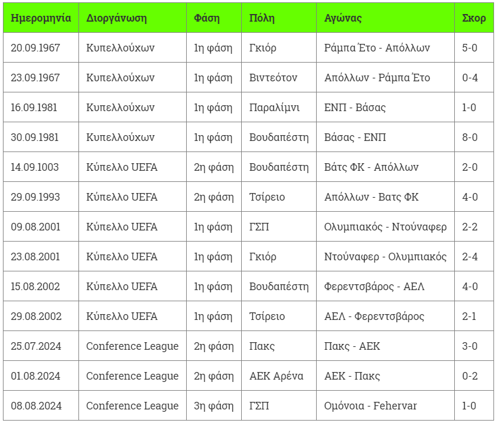
Task: Select the Πακς - ΑΕΚ match cell
Action: pyautogui.click(x=352, y=346)
